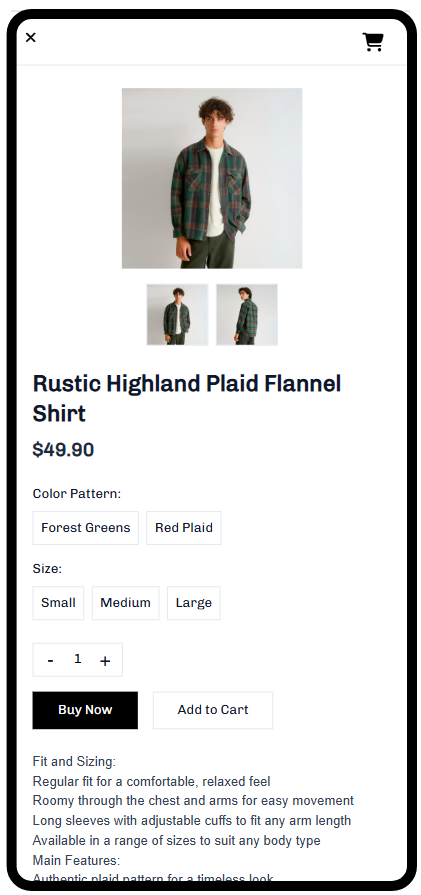Select size Small
Screen dimensions: 421x895
(x=58, y=603)
